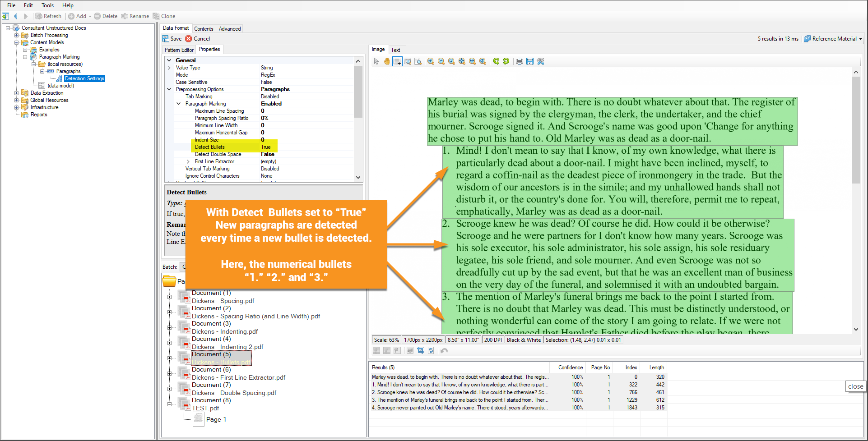This screenshot has height=441, width=868.
Task: Expand the First Line Extractor property
Action: (x=188, y=161)
